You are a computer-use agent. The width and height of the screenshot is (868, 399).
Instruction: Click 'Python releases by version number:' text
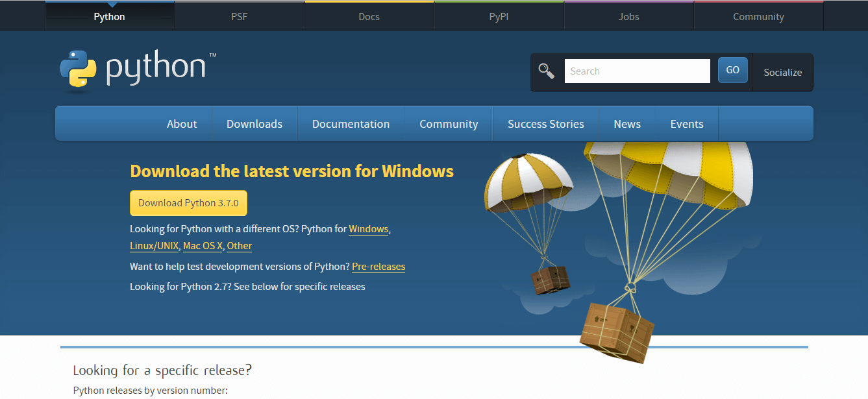151,391
